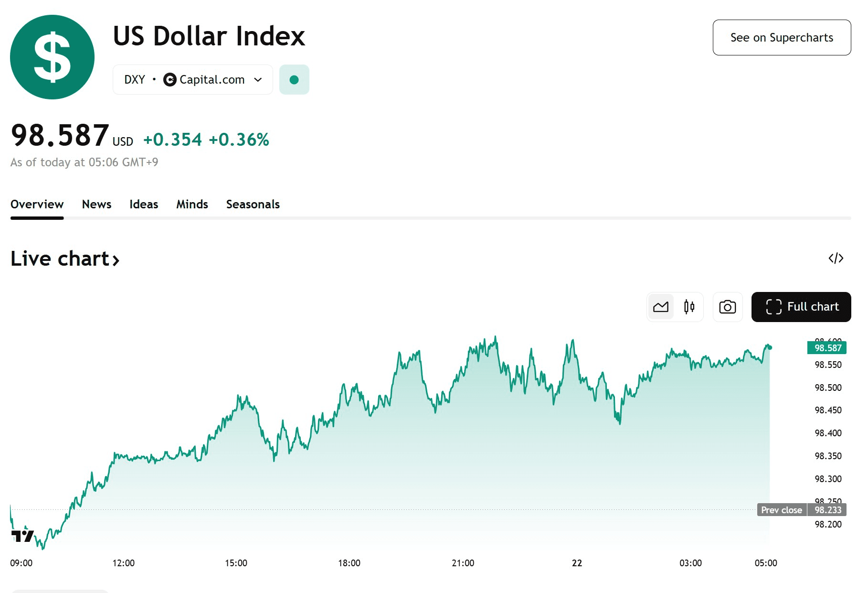Open the News tab
This screenshot has width=868, height=593.
[96, 205]
